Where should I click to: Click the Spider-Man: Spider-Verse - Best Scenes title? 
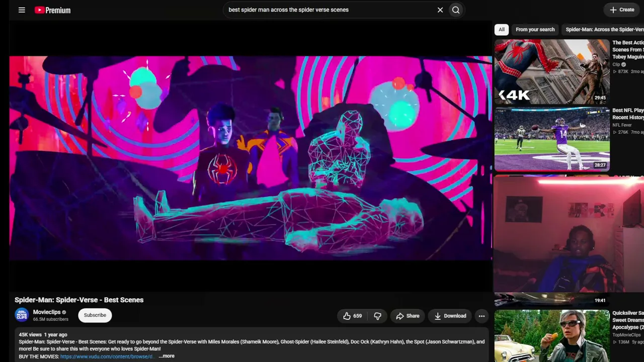(79, 300)
